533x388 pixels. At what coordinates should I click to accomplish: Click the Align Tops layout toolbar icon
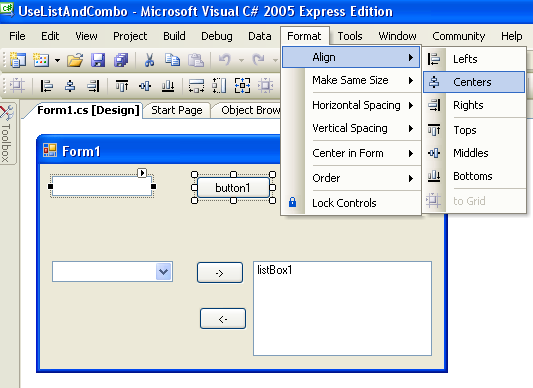coord(122,85)
